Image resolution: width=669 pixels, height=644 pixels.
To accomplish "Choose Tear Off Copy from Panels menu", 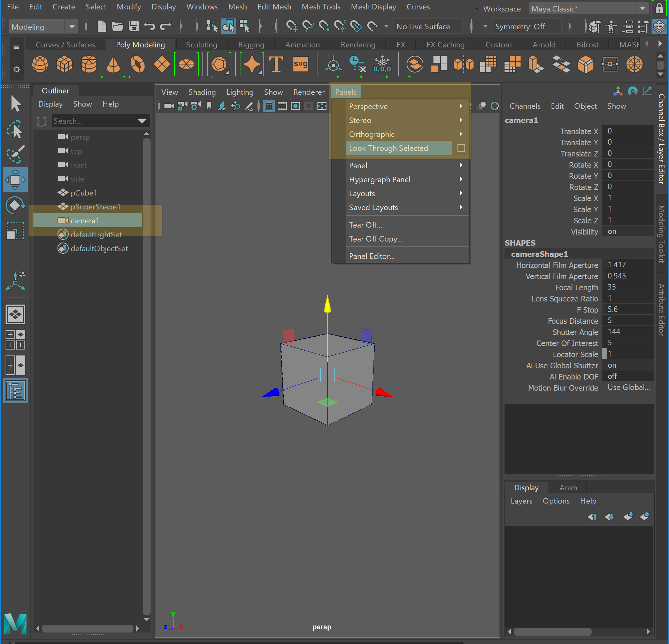I will 376,239.
